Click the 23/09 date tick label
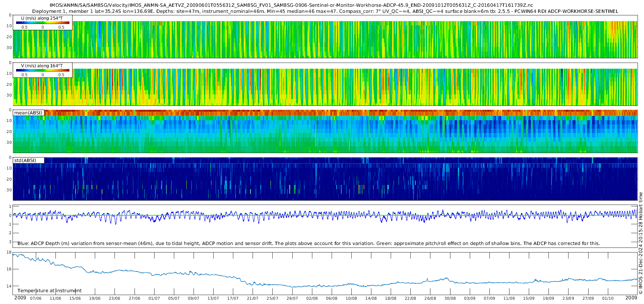Screen dimensions: 644x304 coord(568,298)
